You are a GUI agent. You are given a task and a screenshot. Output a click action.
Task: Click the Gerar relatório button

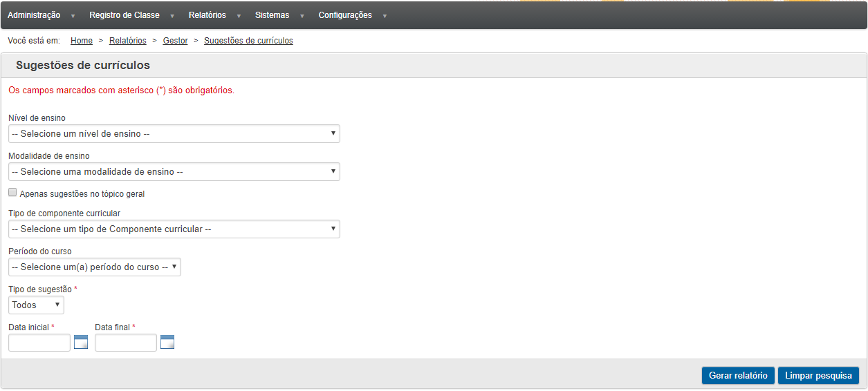pyautogui.click(x=738, y=376)
